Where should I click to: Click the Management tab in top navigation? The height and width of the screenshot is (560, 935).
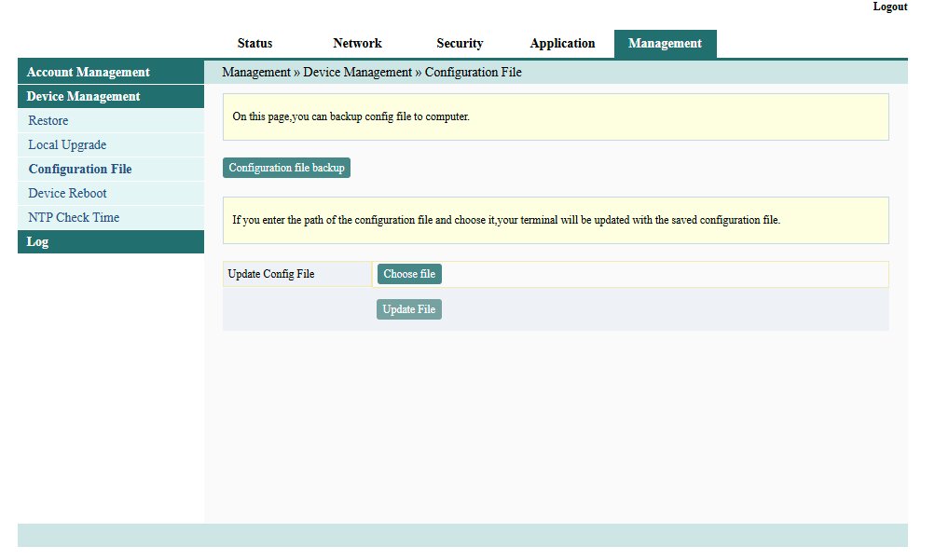[x=665, y=44]
